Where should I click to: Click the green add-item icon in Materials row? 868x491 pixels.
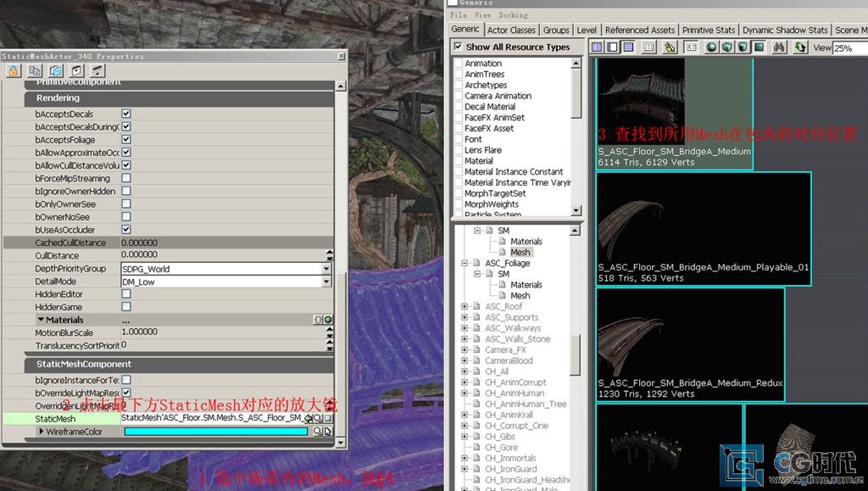(x=328, y=320)
